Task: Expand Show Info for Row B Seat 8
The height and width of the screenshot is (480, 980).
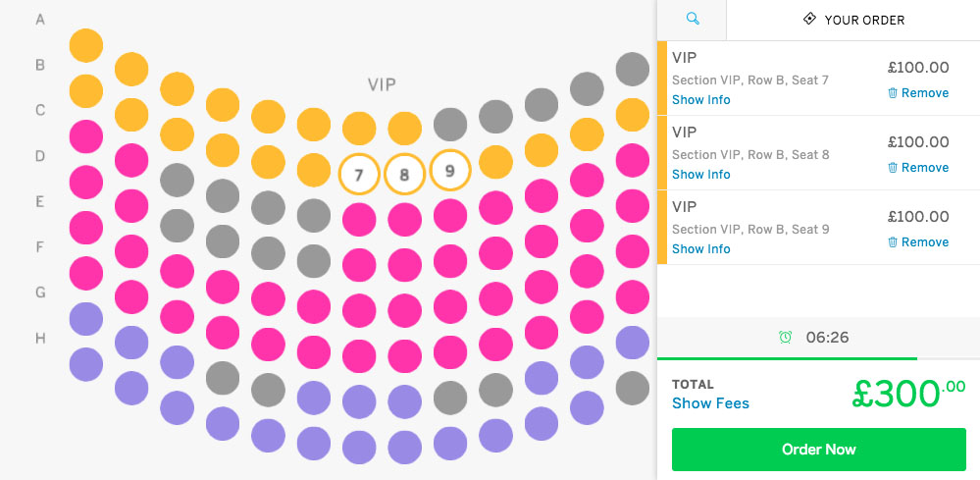Action: click(x=700, y=175)
